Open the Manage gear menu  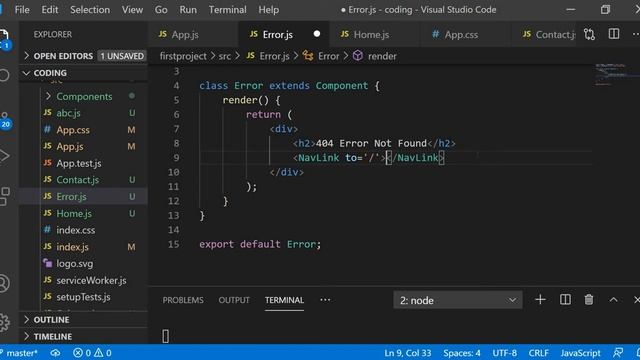click(x=4, y=322)
